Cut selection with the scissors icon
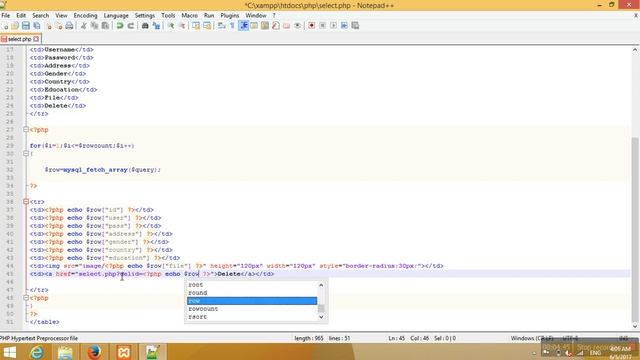Image resolution: width=640 pixels, height=360 pixels. click(84, 26)
